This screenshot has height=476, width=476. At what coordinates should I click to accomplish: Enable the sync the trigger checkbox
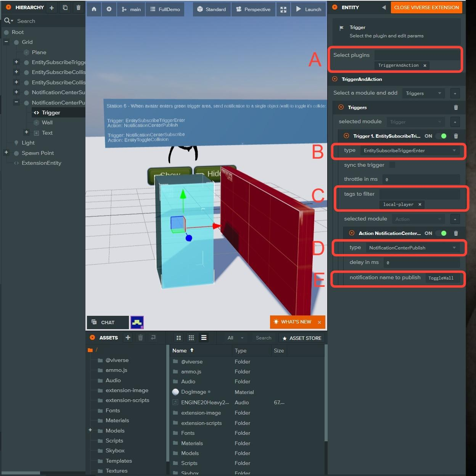pos(392,165)
